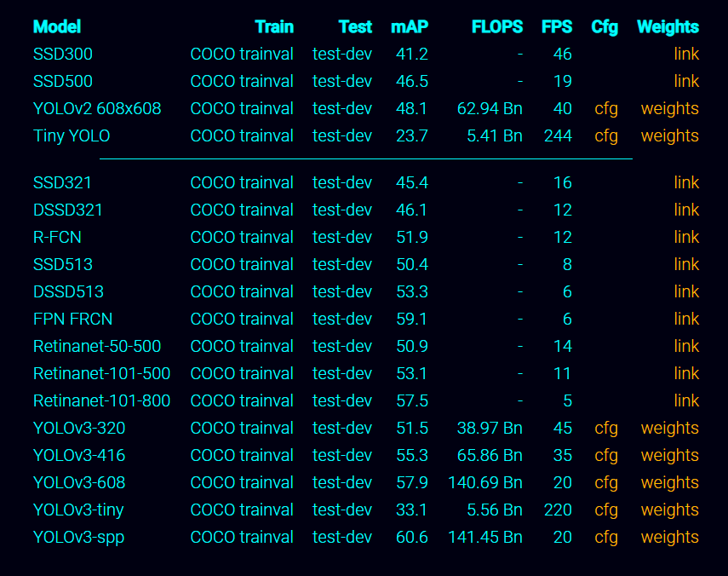Screen dimensions: 728x576
Task: Click the 244 FPS value
Action: (558, 136)
